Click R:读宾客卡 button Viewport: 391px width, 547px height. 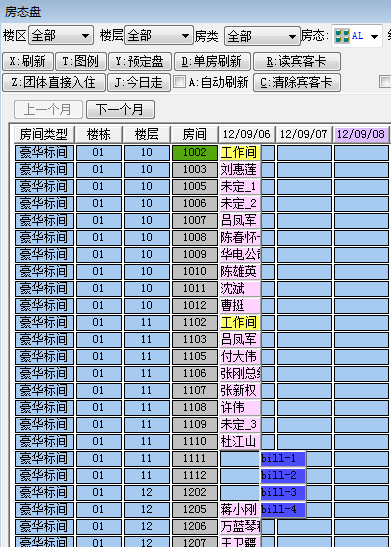pos(297,61)
